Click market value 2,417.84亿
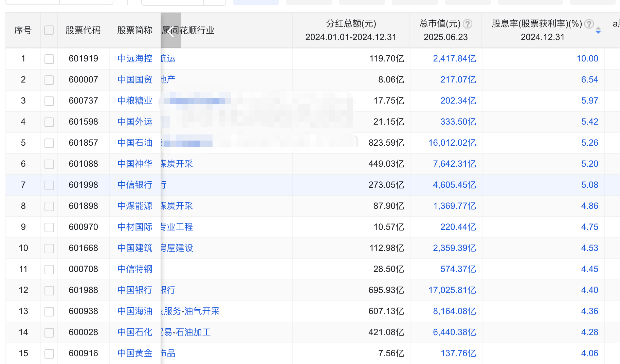 point(454,58)
